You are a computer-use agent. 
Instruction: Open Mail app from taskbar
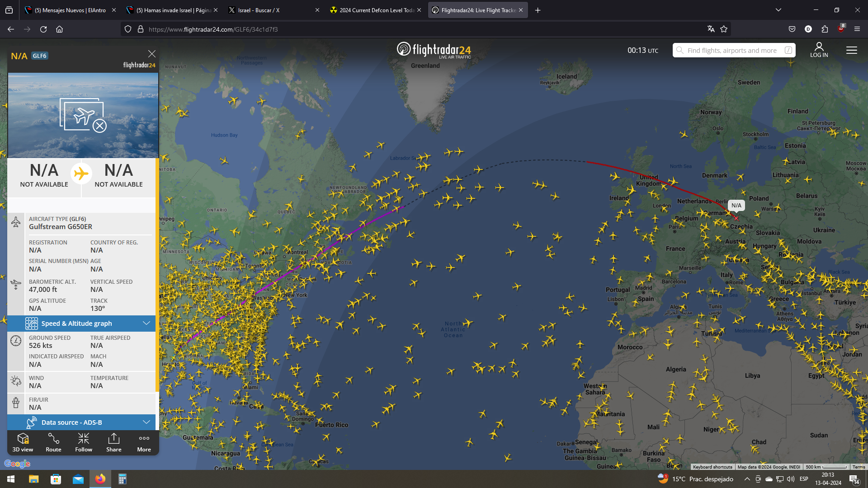78,479
